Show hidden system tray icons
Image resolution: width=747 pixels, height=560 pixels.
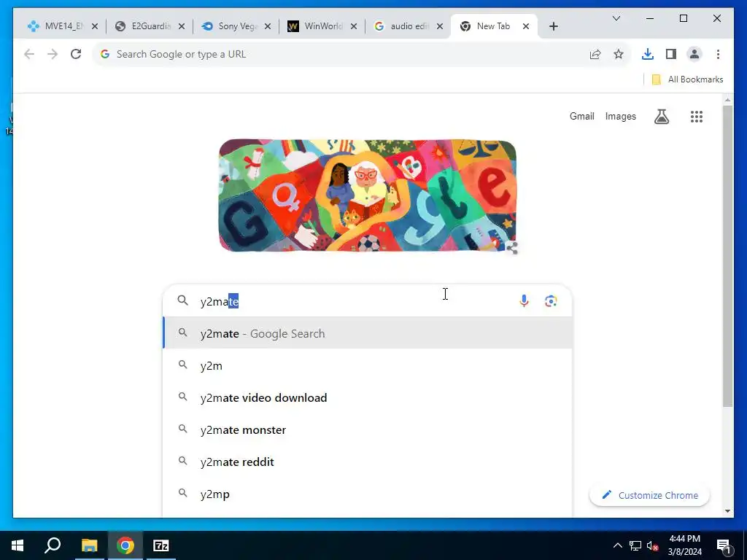(x=617, y=545)
